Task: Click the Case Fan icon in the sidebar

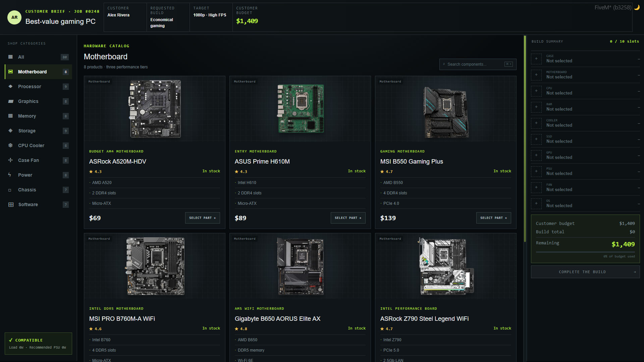Action: (x=10, y=160)
